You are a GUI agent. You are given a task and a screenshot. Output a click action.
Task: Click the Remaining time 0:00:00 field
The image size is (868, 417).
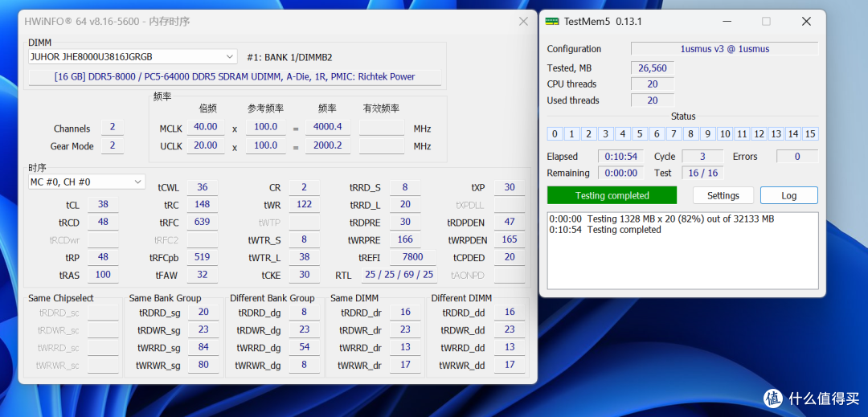pos(620,173)
